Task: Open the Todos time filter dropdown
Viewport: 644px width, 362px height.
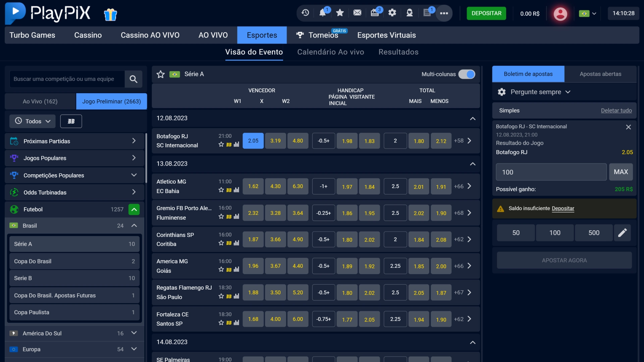Action: (33, 121)
